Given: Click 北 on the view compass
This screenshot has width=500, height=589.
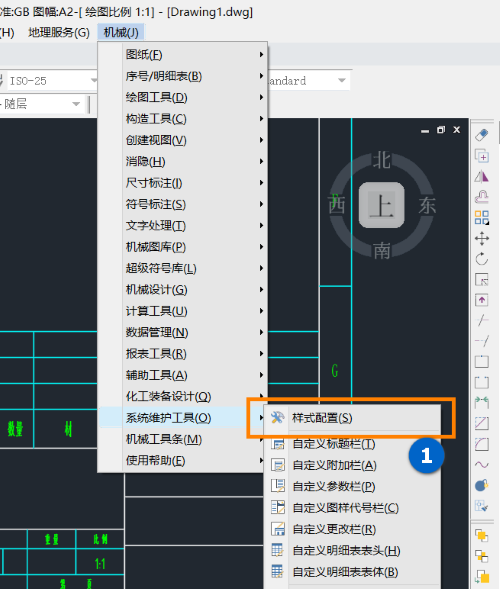Looking at the screenshot, I should click(x=382, y=161).
